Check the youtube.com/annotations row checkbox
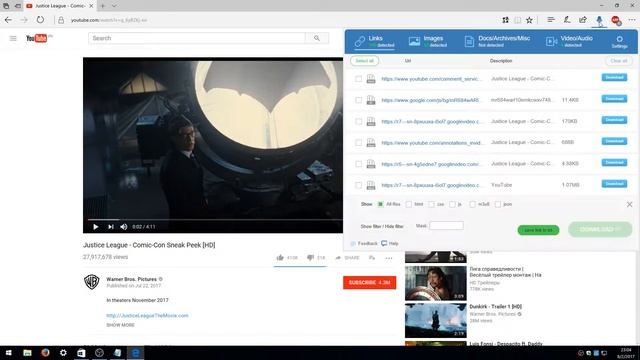This screenshot has height=360, width=640. (358, 142)
